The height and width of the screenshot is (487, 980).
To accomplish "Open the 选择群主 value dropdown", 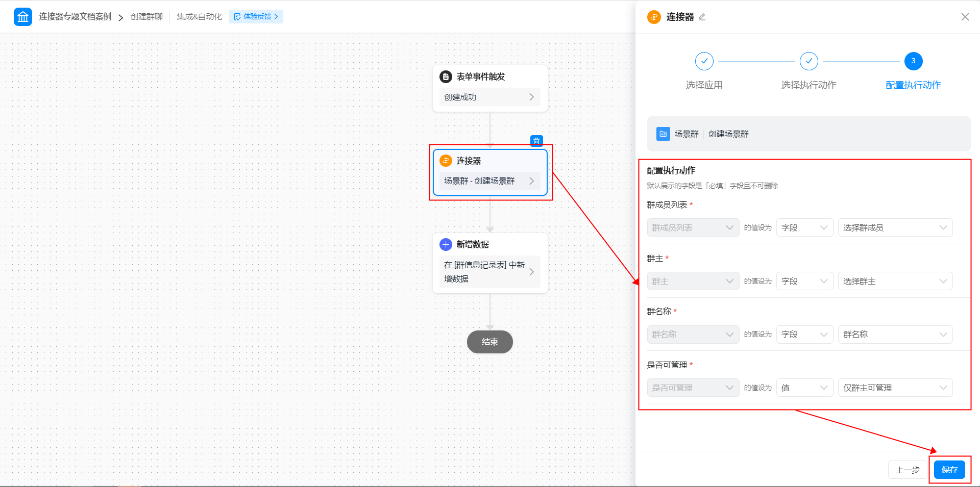I will click(895, 281).
